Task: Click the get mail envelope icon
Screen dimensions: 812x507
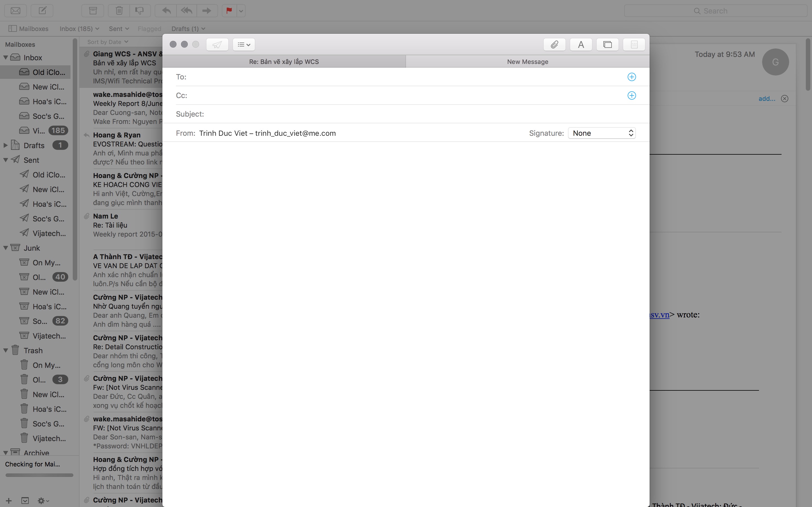Action: coord(16,11)
